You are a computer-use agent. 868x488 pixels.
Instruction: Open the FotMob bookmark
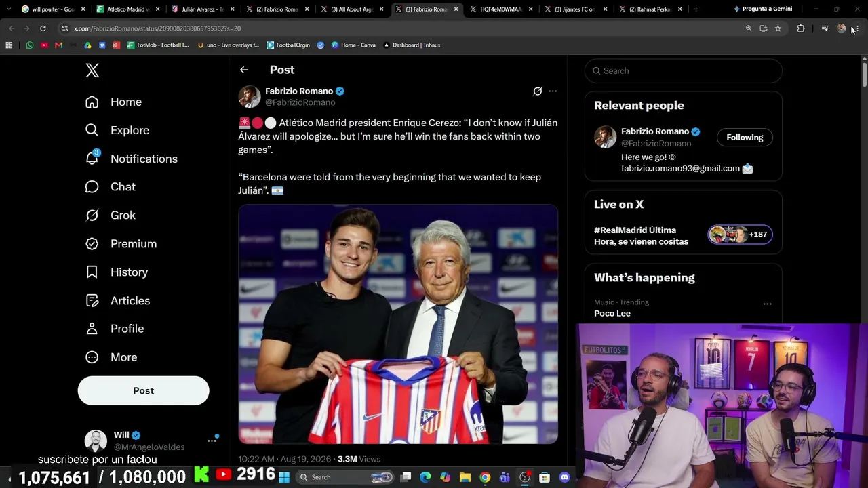tap(158, 45)
